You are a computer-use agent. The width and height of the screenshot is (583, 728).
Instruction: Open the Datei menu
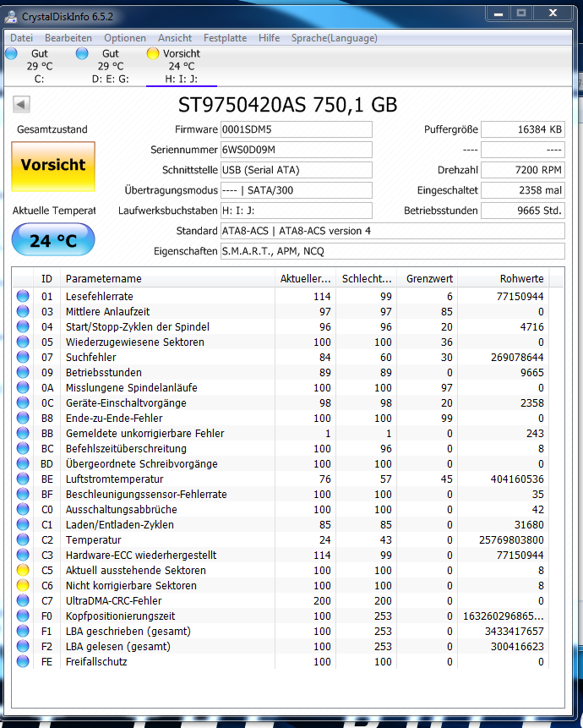pos(21,38)
